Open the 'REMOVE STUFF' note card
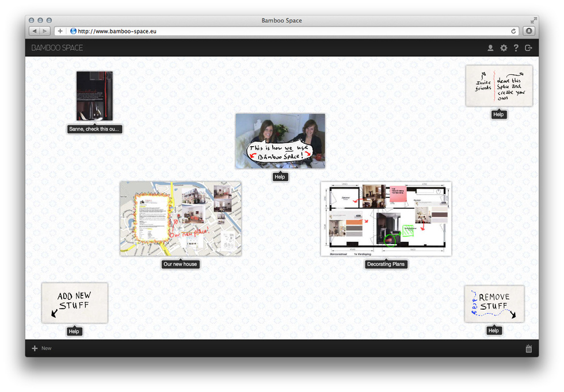The width and height of the screenshot is (564, 392). click(494, 304)
